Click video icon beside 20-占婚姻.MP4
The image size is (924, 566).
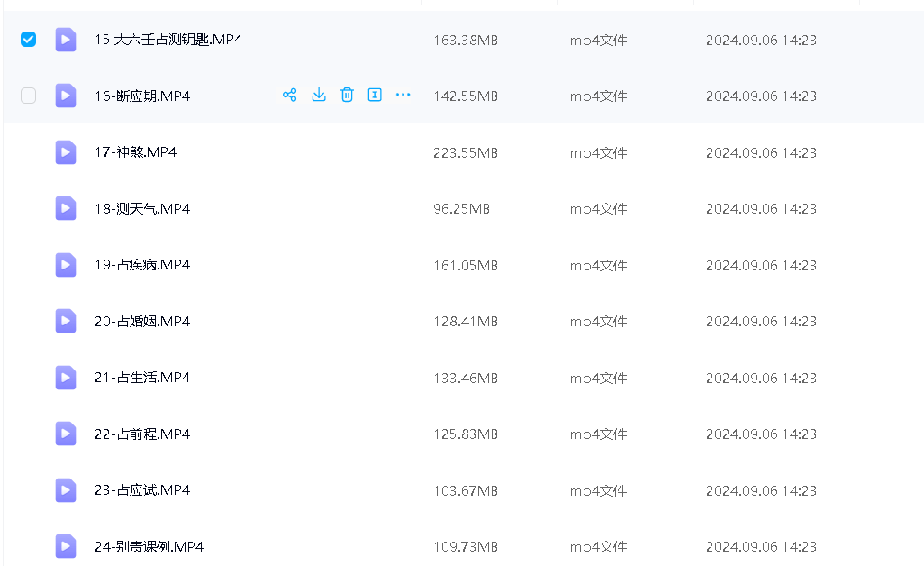pos(66,321)
